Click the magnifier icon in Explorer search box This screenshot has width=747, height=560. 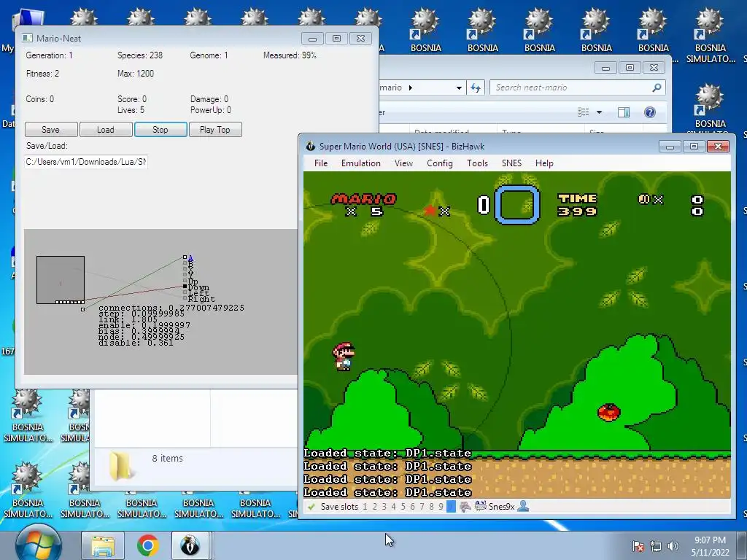657,87
